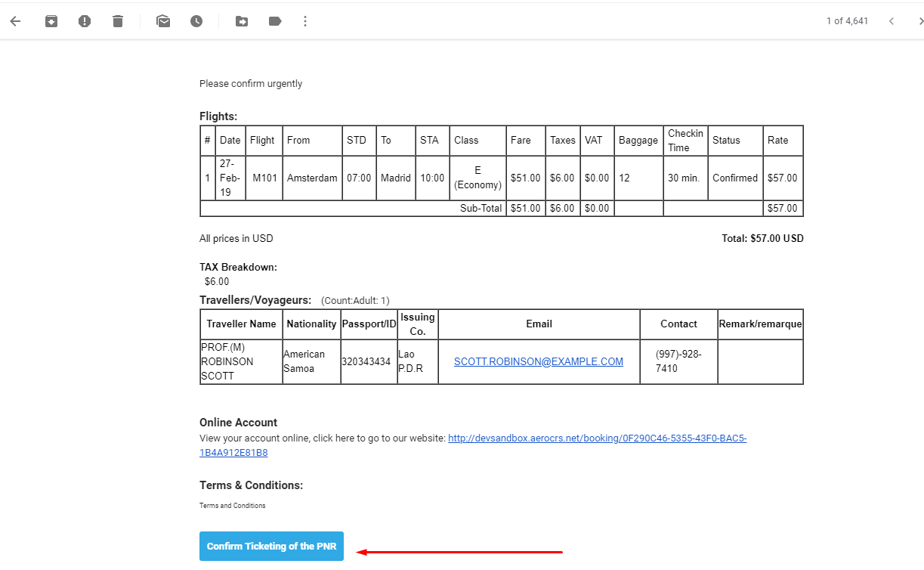Click the Confirmed status cell
Screen dimensions: 924x570
[735, 178]
